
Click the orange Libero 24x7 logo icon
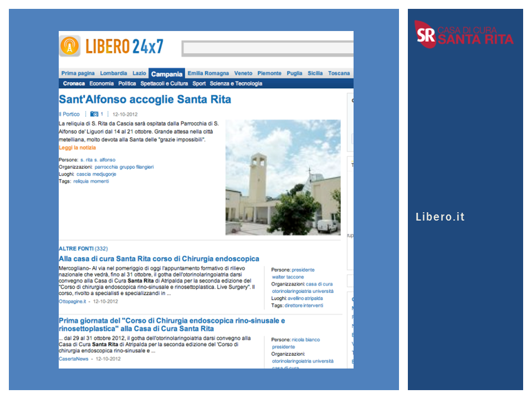70,46
